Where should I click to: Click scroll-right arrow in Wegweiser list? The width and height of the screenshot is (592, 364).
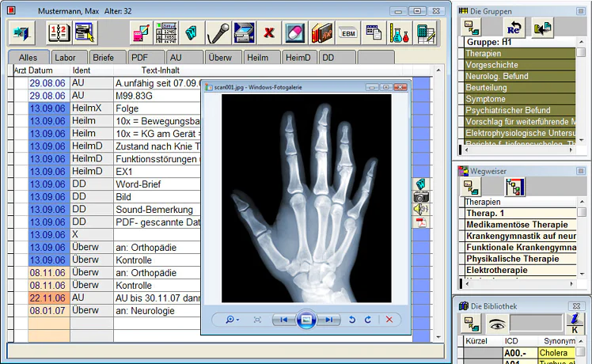(x=571, y=283)
